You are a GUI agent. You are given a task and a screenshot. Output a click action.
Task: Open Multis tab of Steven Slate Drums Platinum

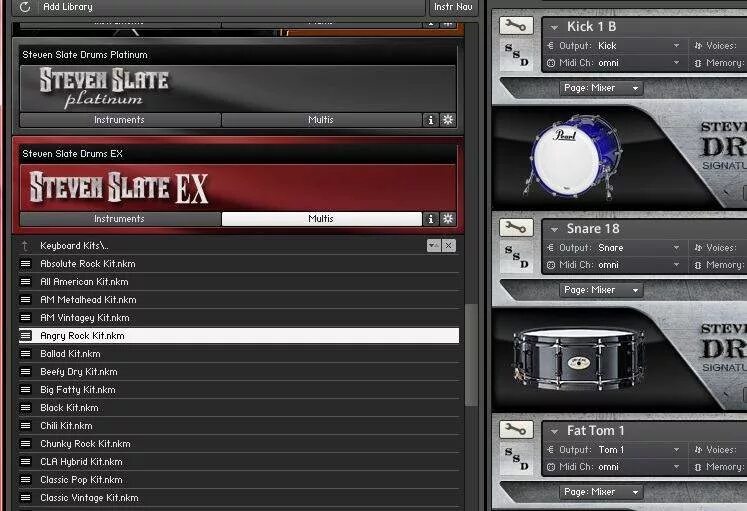(x=322, y=120)
